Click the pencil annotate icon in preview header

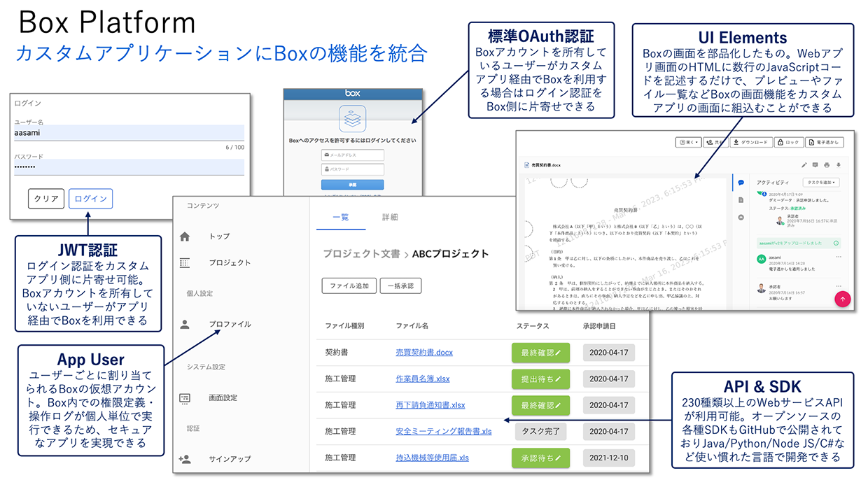(804, 165)
